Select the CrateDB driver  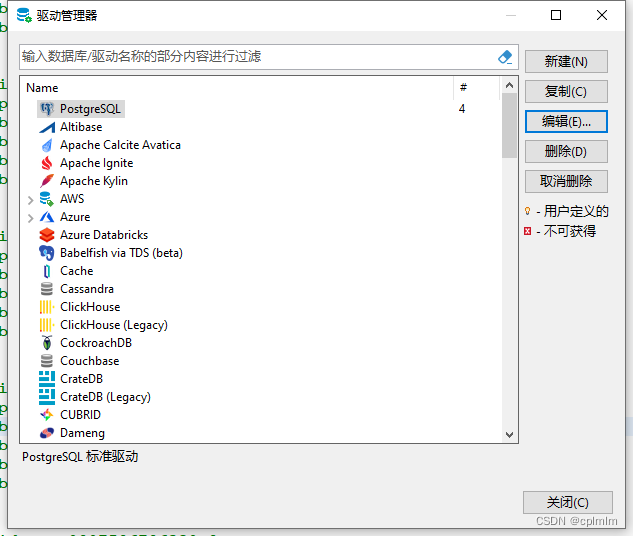click(x=82, y=379)
